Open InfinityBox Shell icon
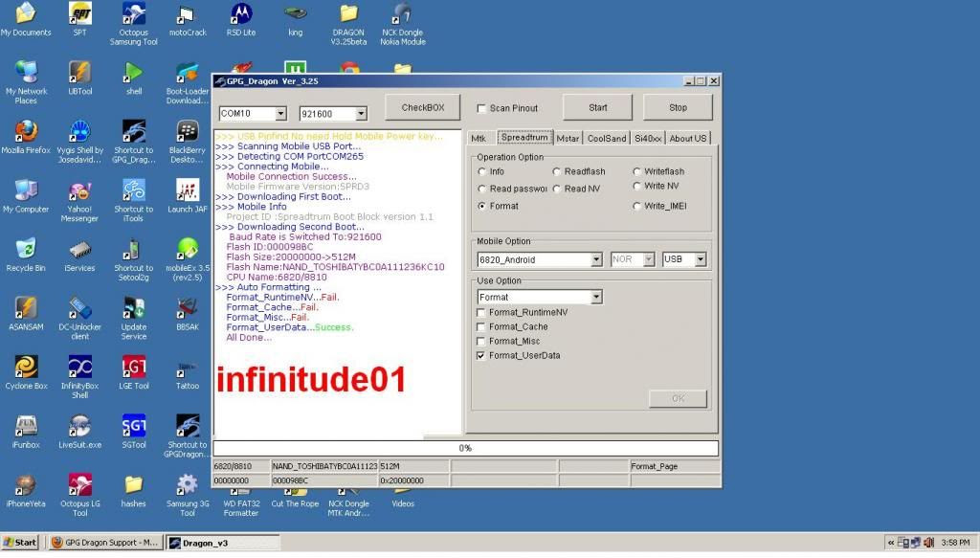The width and height of the screenshot is (980, 558). click(x=80, y=377)
